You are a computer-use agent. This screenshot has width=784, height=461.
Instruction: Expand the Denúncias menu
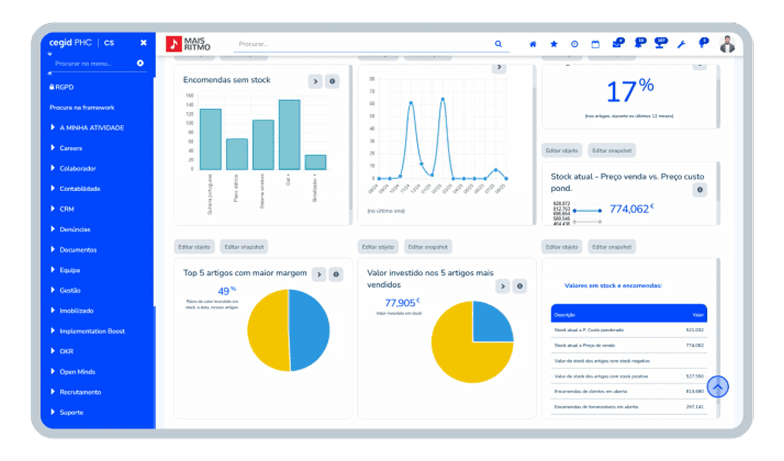(x=70, y=230)
